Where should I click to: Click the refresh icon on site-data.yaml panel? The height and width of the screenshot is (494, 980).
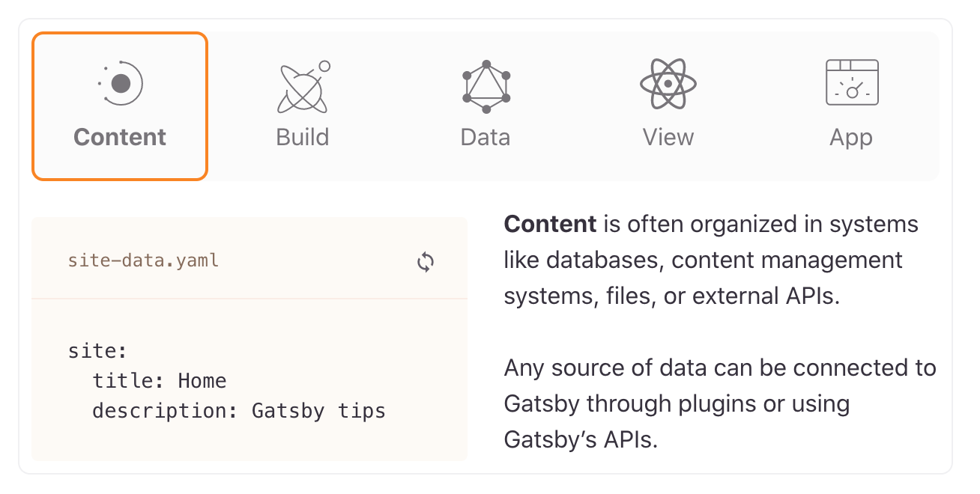[x=426, y=262]
